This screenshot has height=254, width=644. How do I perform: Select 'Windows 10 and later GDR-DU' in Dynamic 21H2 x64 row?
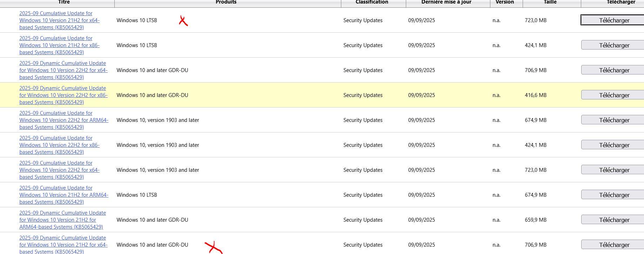pyautogui.click(x=152, y=245)
